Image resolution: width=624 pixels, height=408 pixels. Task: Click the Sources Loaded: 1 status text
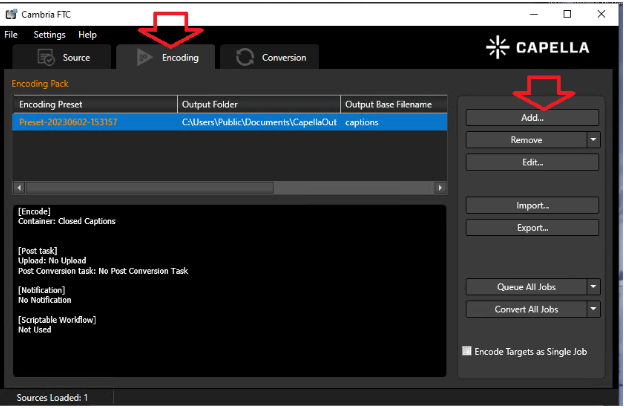click(52, 397)
